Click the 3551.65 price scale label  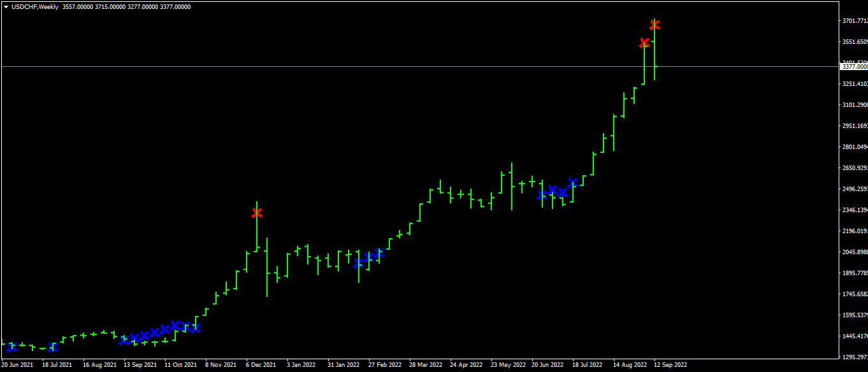pyautogui.click(x=855, y=42)
